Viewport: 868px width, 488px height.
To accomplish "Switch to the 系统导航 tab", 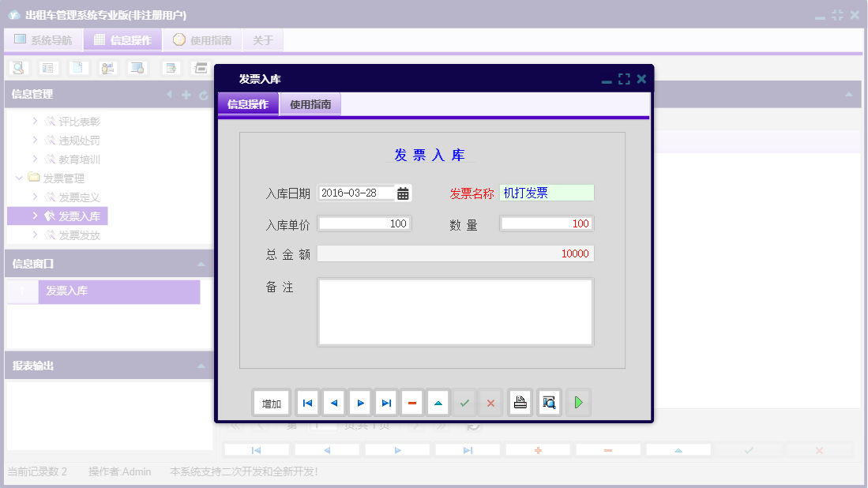I will tap(43, 39).
